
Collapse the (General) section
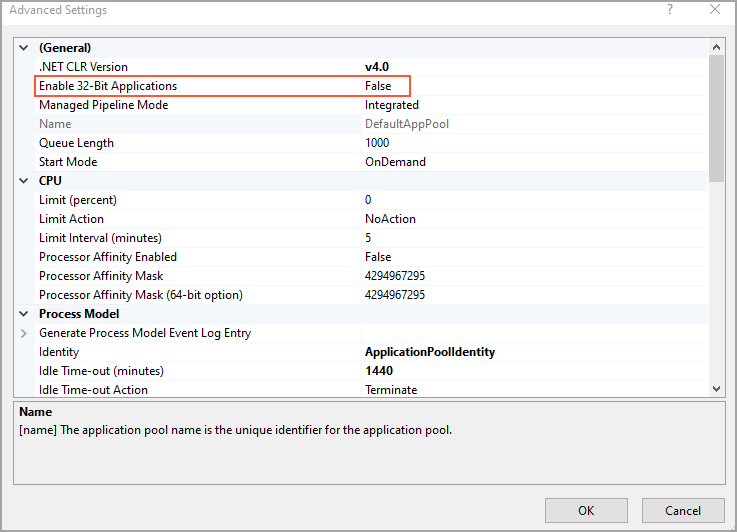(x=24, y=48)
